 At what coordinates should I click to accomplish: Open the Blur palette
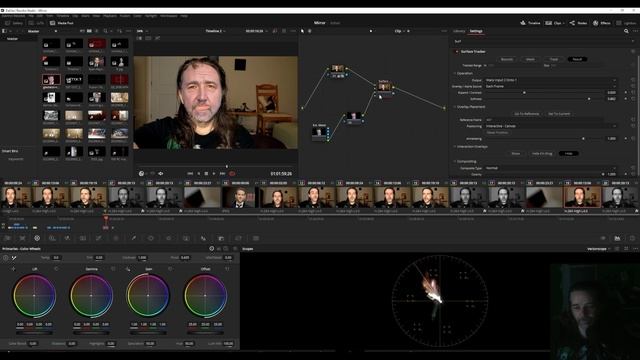(203, 238)
